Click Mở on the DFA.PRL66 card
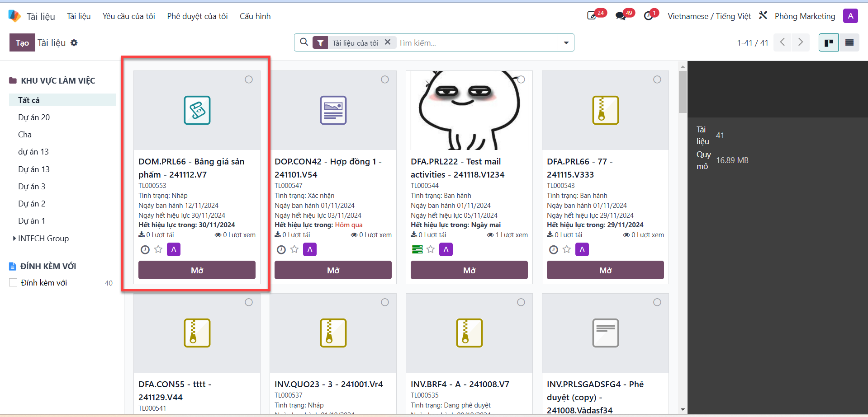The width and height of the screenshot is (868, 417). pyautogui.click(x=605, y=270)
